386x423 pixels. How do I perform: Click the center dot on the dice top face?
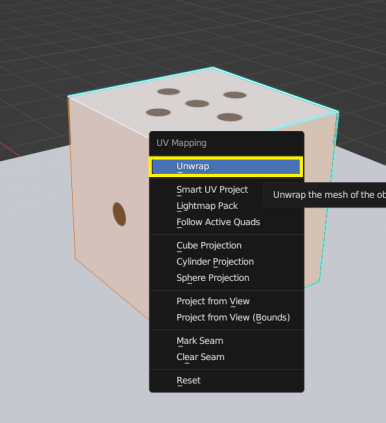tap(197, 103)
